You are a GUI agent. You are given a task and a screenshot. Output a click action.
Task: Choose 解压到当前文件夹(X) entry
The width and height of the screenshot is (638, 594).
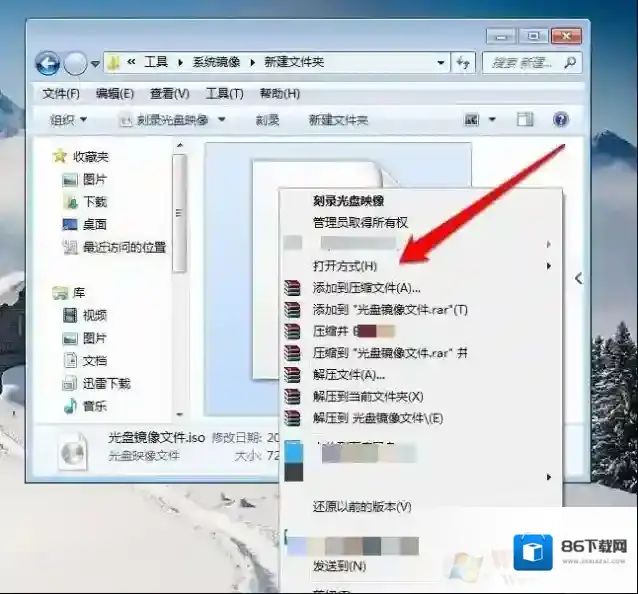click(368, 397)
